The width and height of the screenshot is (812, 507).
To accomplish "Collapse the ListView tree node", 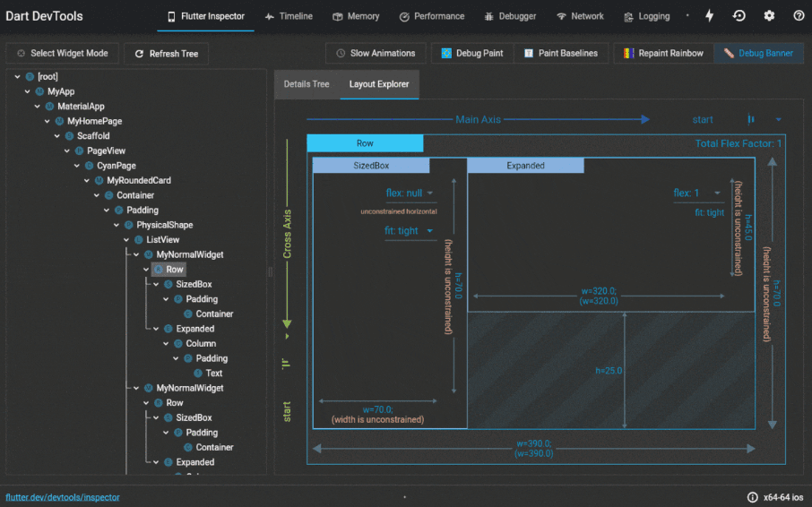I will pyautogui.click(x=125, y=240).
